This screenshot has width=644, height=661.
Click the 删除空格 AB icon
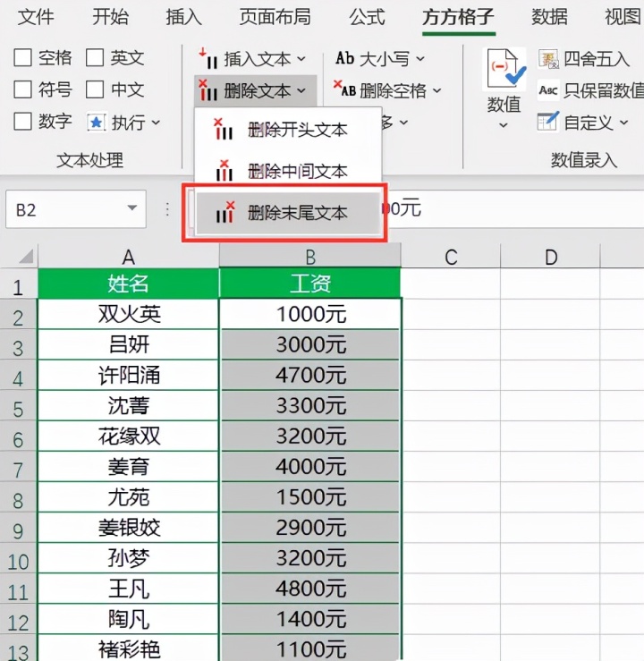click(x=344, y=89)
